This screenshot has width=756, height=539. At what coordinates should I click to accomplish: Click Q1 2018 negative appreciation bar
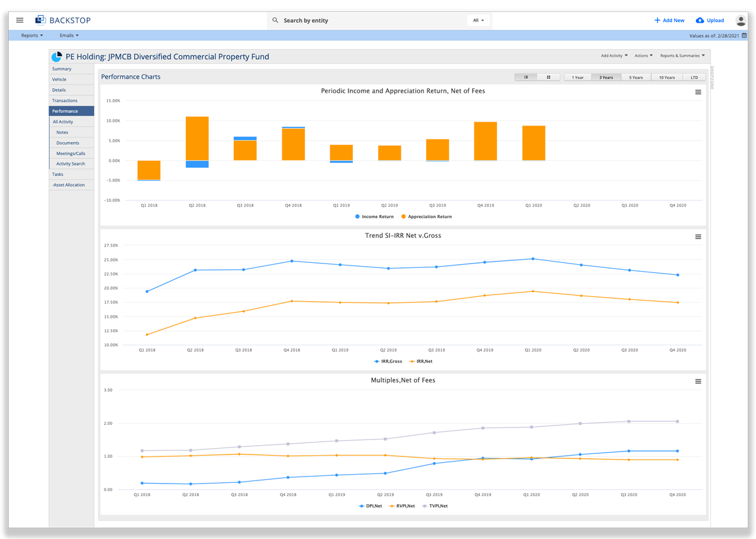pyautogui.click(x=149, y=170)
